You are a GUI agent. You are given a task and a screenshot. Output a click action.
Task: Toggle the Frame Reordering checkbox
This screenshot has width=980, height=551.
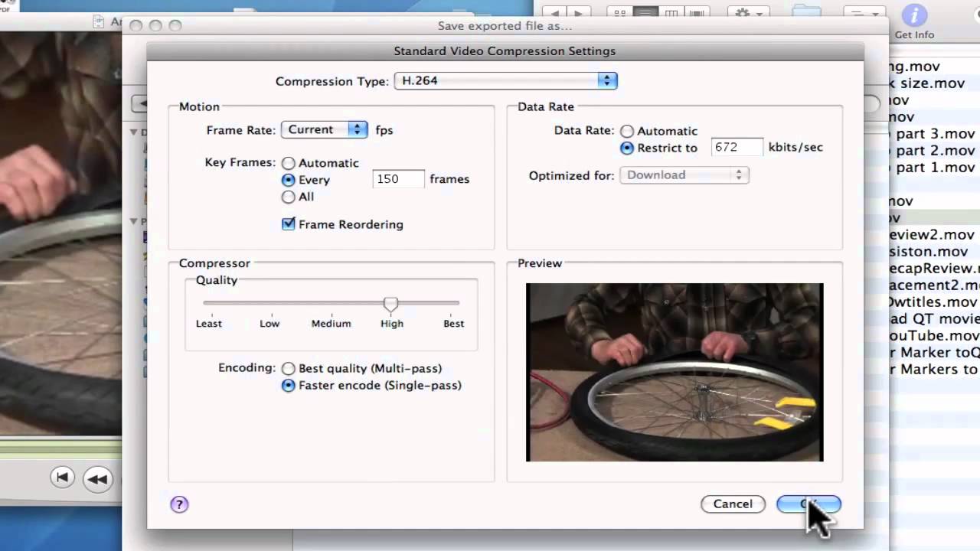tap(289, 224)
